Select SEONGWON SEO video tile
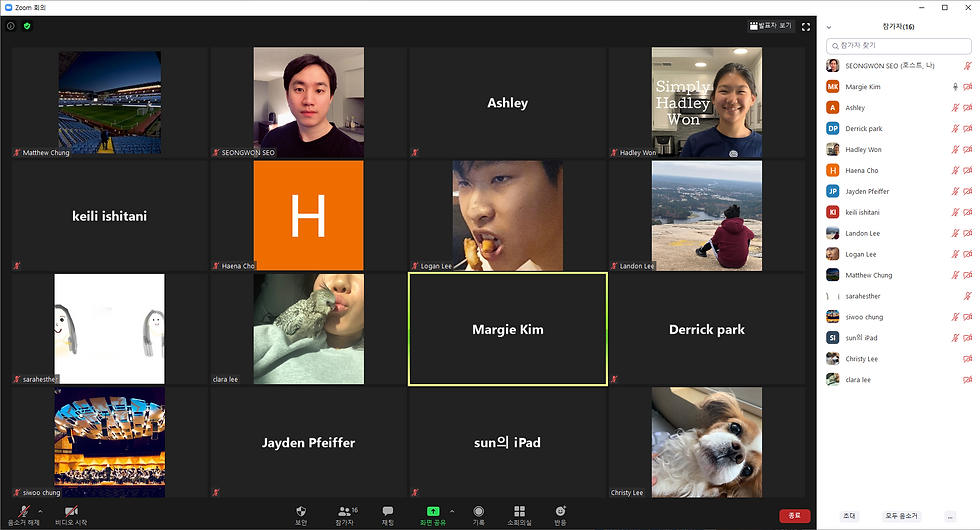This screenshot has height=530, width=980. click(308, 102)
